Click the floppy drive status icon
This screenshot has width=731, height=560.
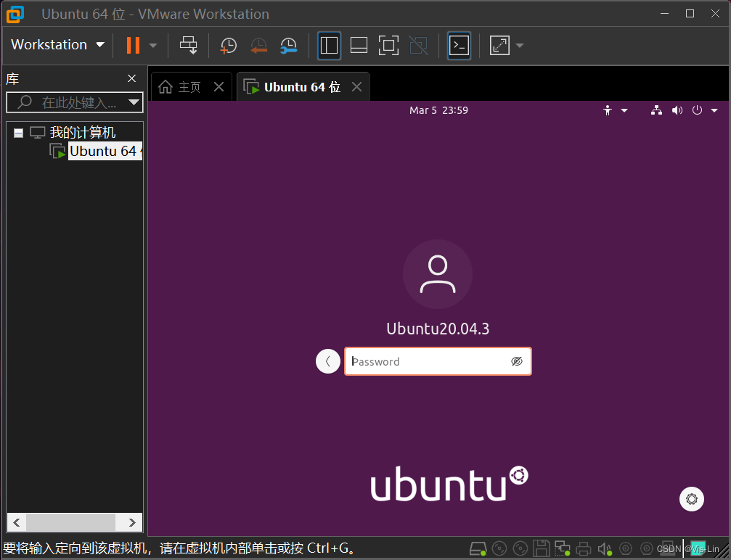(542, 549)
